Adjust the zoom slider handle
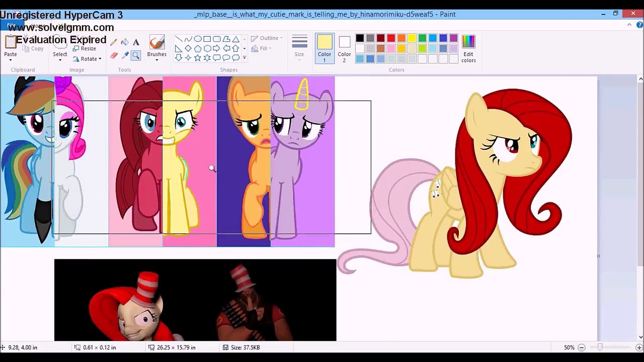The image size is (644, 362). click(x=600, y=347)
